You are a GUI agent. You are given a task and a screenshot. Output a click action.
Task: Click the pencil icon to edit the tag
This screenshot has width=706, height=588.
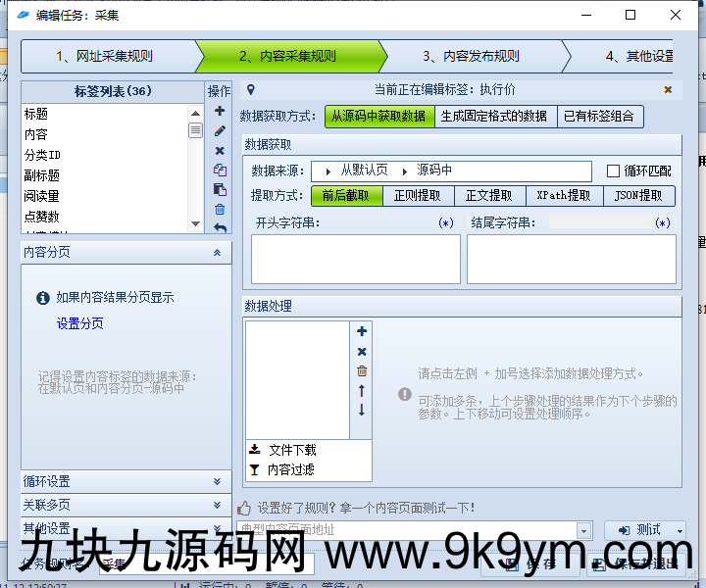click(220, 130)
